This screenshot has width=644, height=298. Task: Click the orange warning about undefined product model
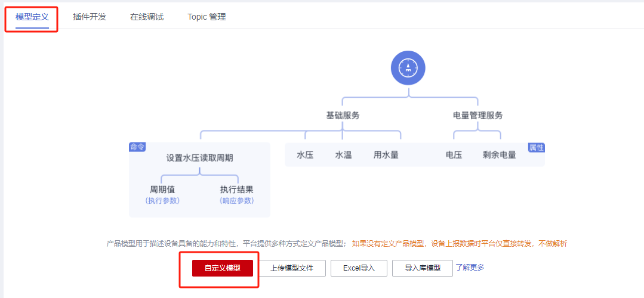[460, 244]
